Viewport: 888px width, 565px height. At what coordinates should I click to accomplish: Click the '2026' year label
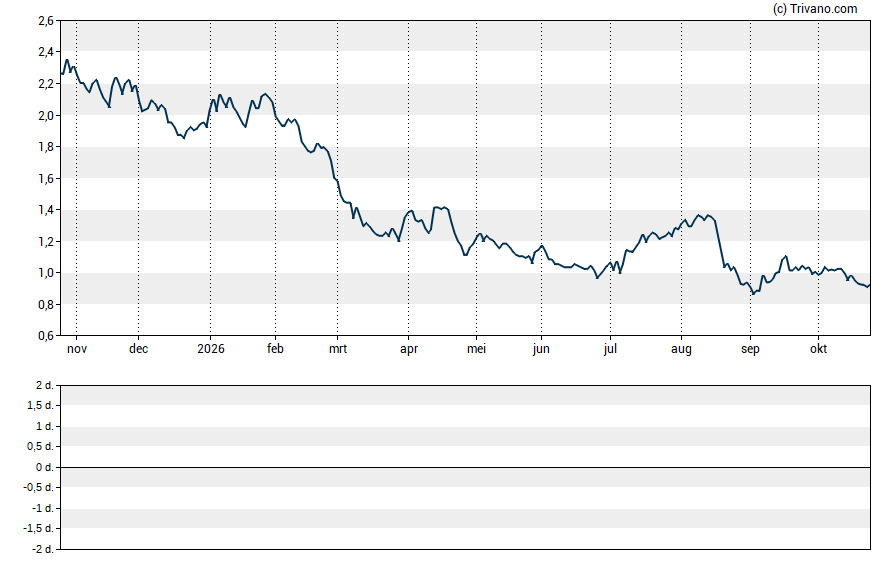pos(211,349)
